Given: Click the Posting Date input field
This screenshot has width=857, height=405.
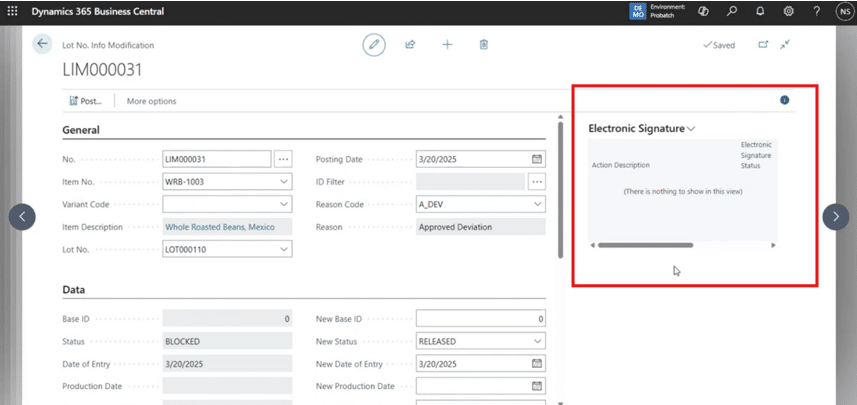Looking at the screenshot, I should pos(481,159).
